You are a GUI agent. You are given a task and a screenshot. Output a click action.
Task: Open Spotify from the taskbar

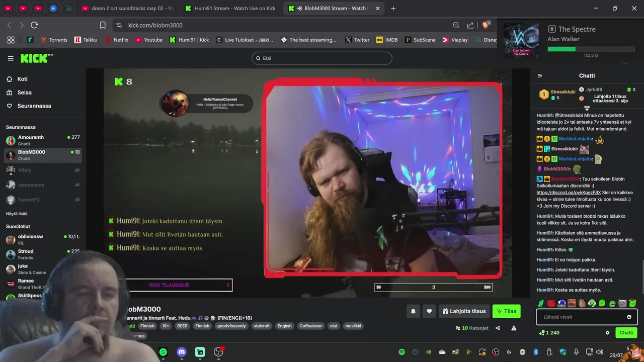163,352
